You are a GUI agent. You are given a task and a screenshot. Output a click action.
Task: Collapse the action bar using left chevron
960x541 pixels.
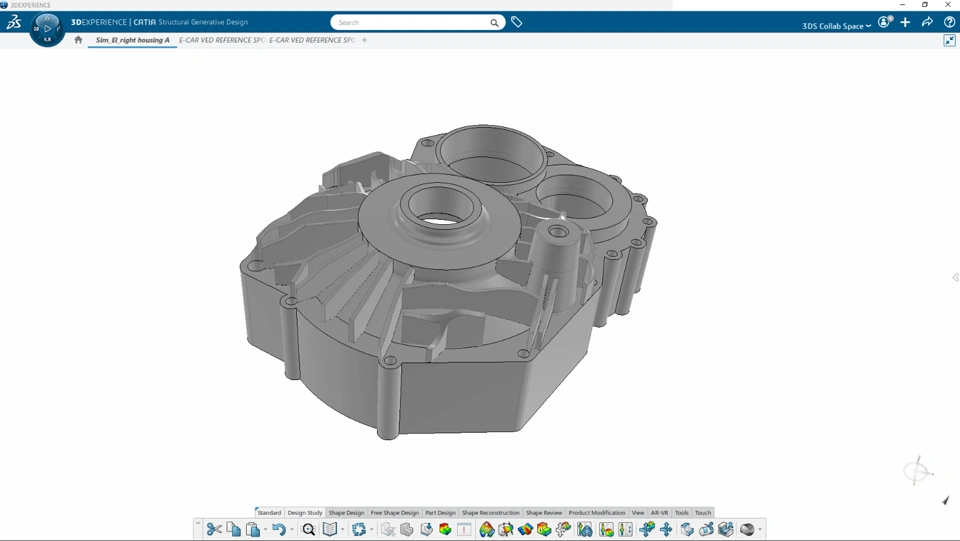click(198, 523)
